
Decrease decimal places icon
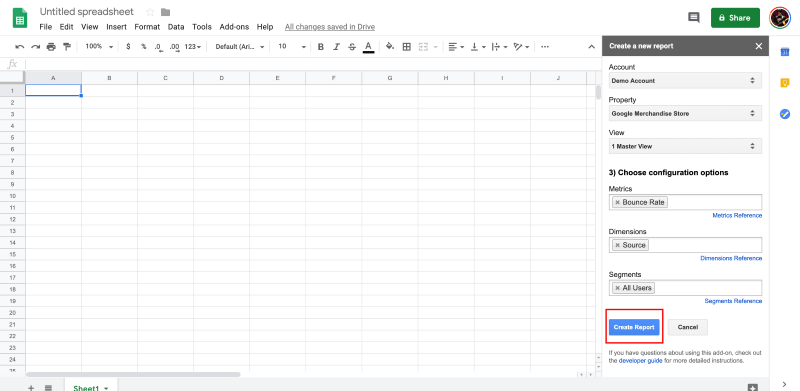pos(159,47)
